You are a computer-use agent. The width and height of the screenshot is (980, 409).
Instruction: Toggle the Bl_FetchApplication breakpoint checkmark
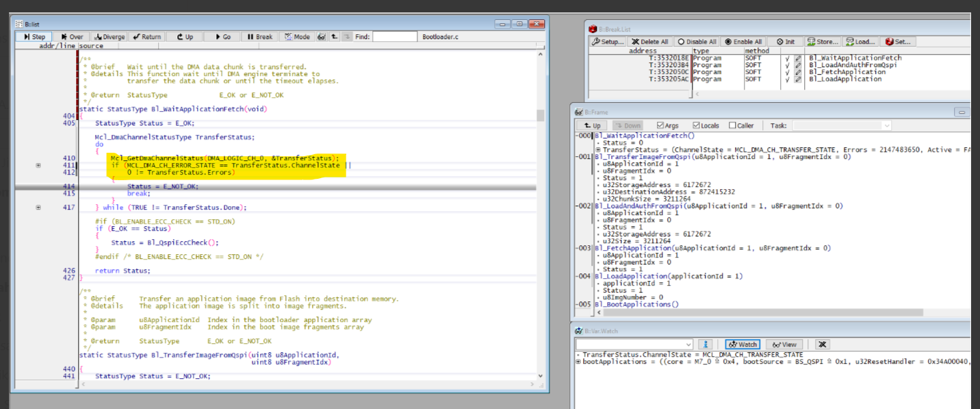(x=788, y=72)
